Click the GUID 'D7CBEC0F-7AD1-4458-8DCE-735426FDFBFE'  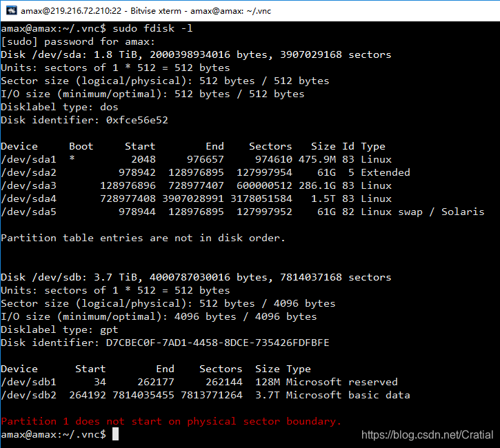217,343
